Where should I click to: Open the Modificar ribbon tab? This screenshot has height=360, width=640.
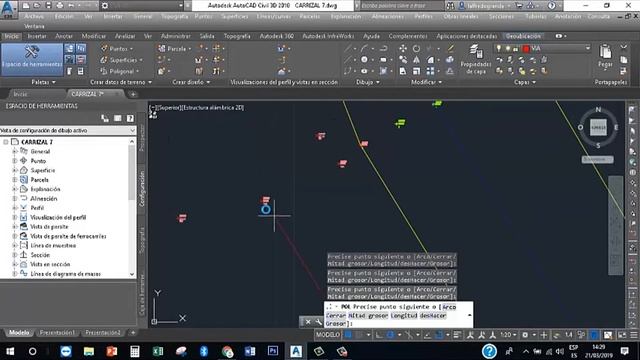pos(94,36)
